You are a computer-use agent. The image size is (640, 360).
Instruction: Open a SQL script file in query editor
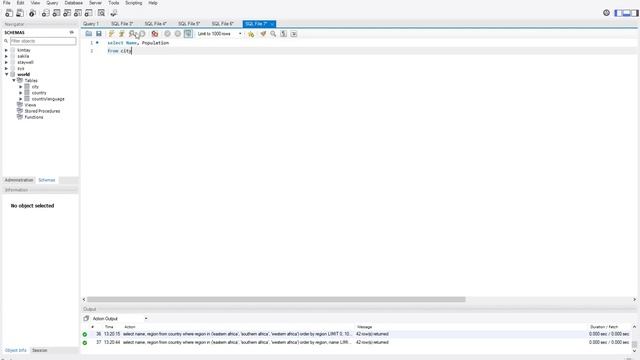click(89, 34)
